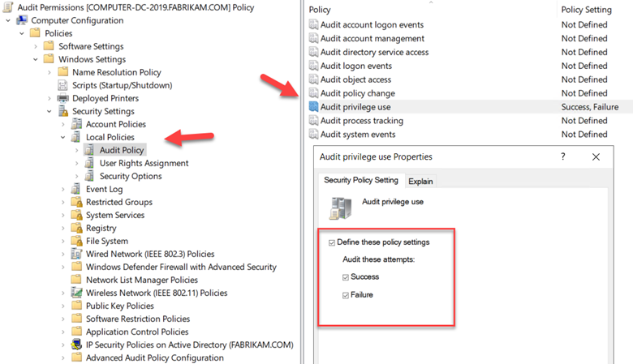Collapse the Local Policies node

coord(63,137)
